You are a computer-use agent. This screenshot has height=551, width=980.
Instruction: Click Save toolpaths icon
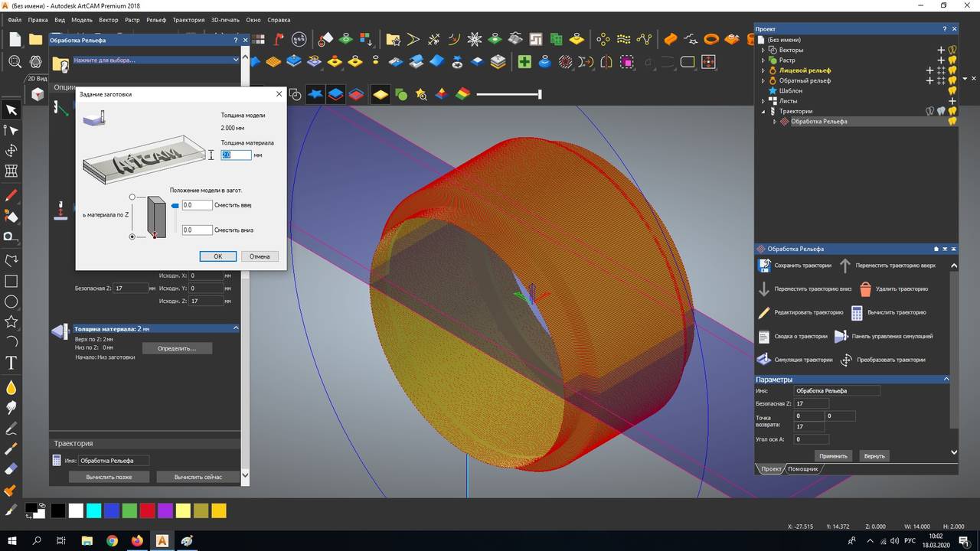point(763,266)
